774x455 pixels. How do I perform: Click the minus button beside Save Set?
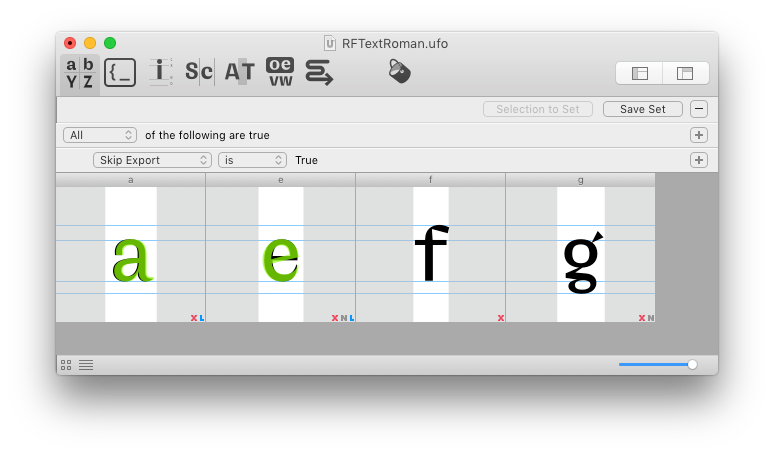pyautogui.click(x=699, y=109)
